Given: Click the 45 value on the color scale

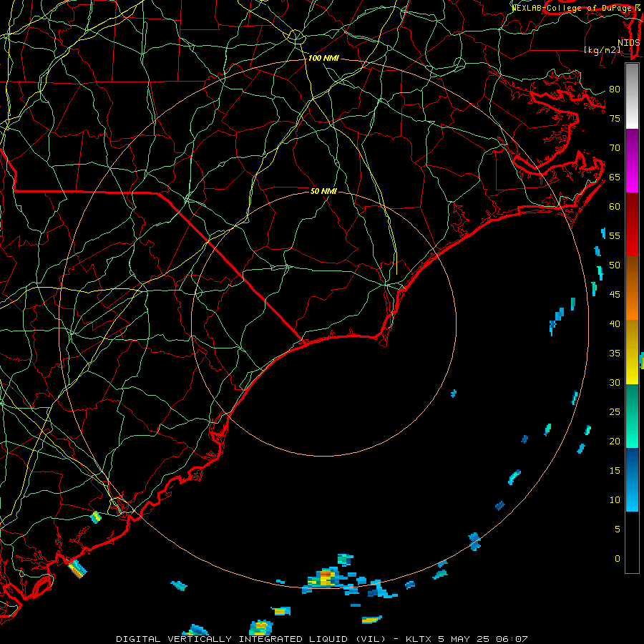Looking at the screenshot, I should coord(615,295).
